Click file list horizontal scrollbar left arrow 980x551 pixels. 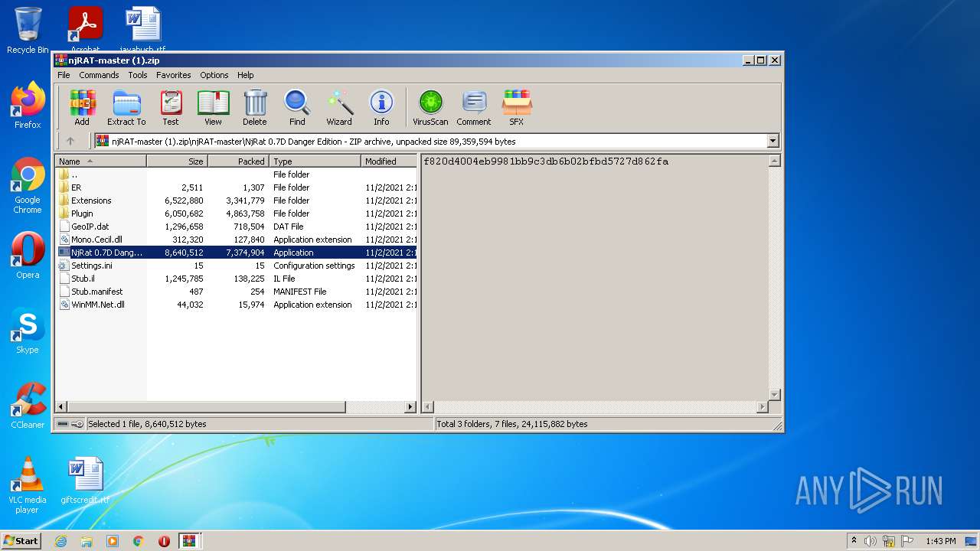pyautogui.click(x=62, y=407)
